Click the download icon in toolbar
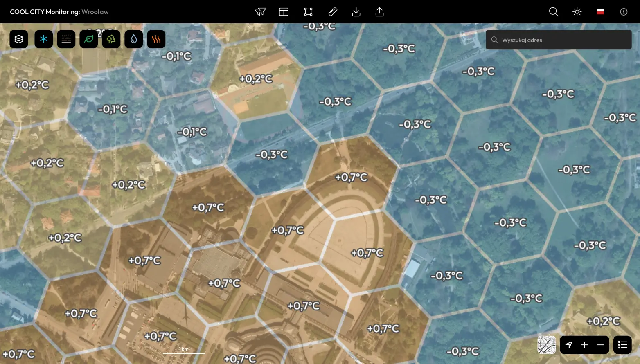 point(356,12)
